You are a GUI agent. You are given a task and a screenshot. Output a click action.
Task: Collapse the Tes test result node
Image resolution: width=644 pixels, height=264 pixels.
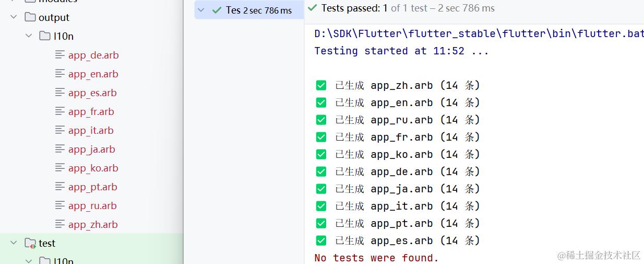[201, 10]
